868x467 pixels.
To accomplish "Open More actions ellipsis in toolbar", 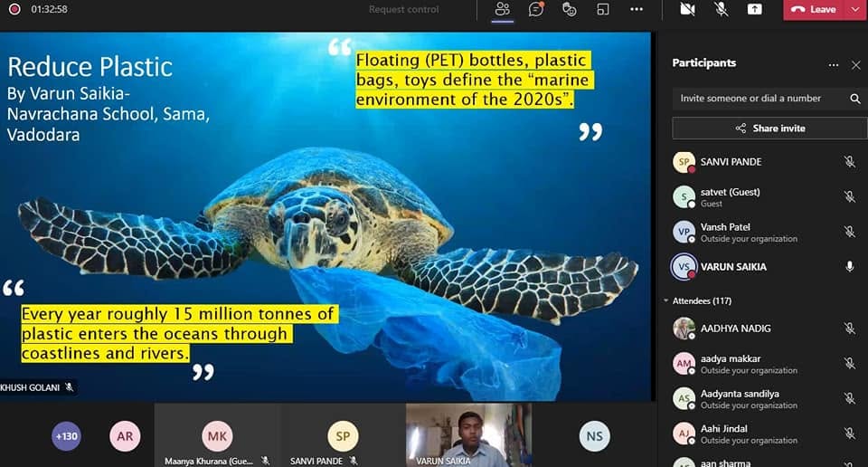I will click(x=637, y=9).
